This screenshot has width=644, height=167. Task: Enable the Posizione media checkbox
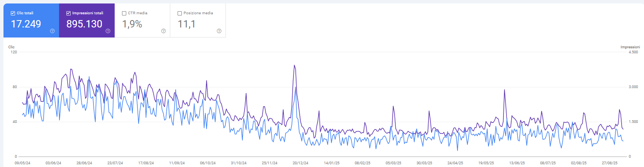pyautogui.click(x=180, y=13)
